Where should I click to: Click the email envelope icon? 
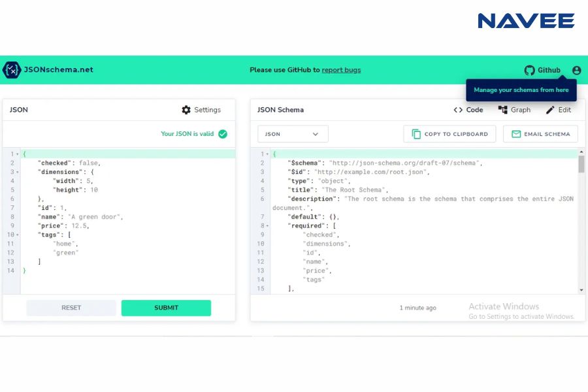click(x=516, y=134)
